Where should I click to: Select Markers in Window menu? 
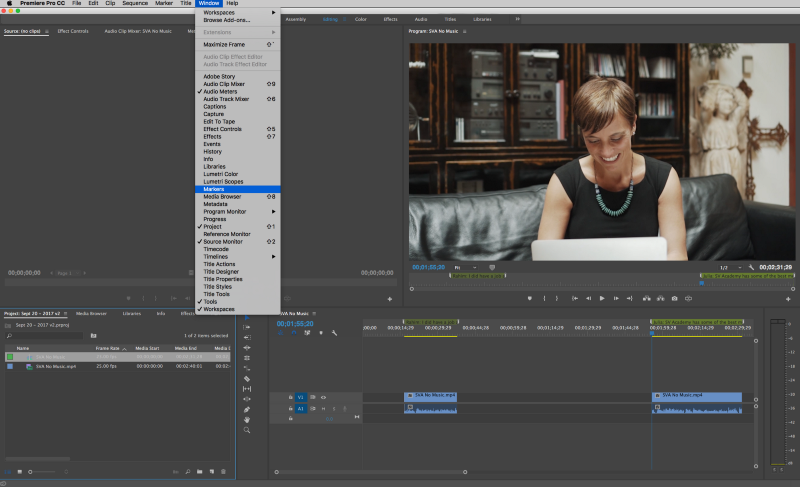point(238,189)
